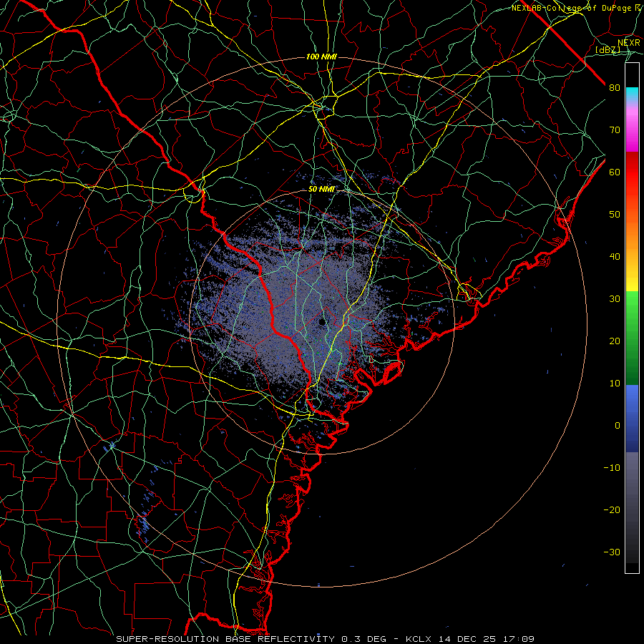Viewport: 644px width, 644px height.
Task: Click the 17:09 timestamp
Action: (x=519, y=639)
